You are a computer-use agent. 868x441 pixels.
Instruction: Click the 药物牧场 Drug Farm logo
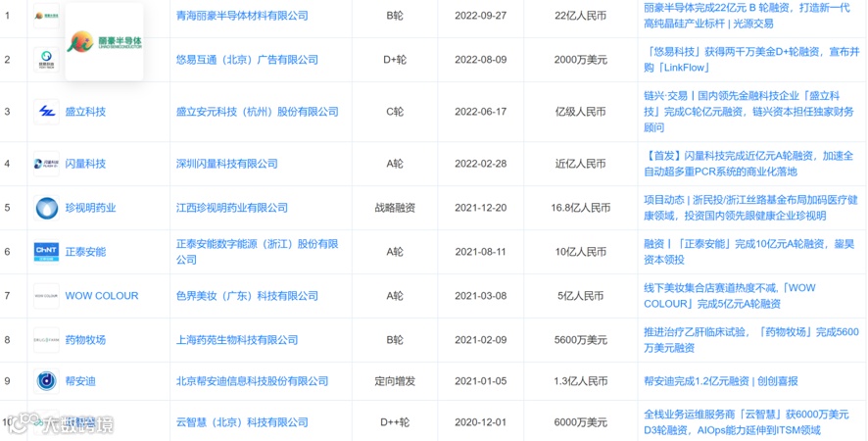pyautogui.click(x=46, y=340)
